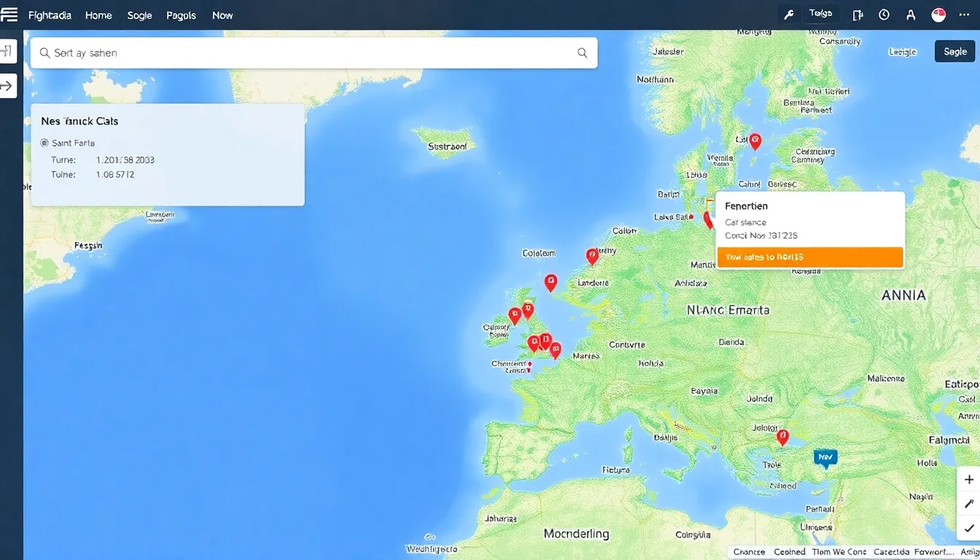Click the orange View button in popup
The height and width of the screenshot is (560, 980).
tap(809, 257)
